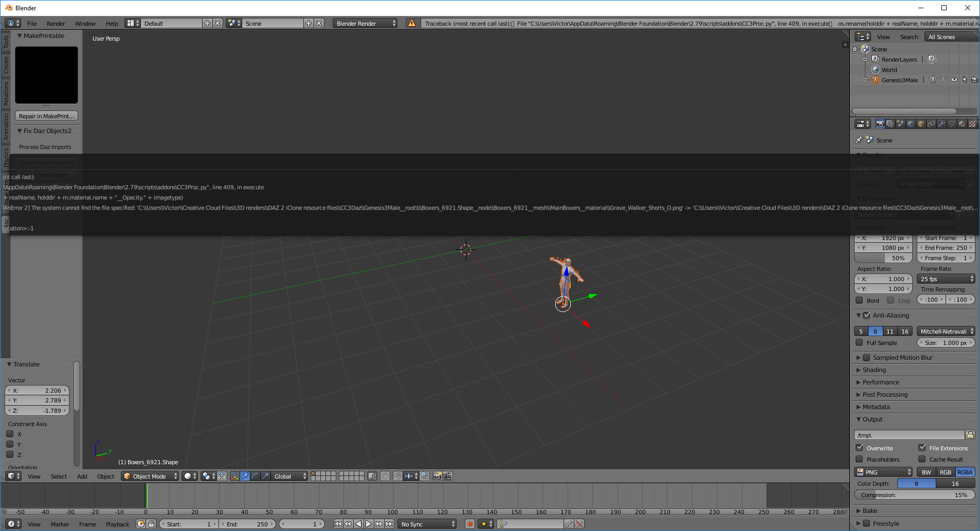Open the No Sync playback dropdown
980x531 pixels.
[427, 524]
